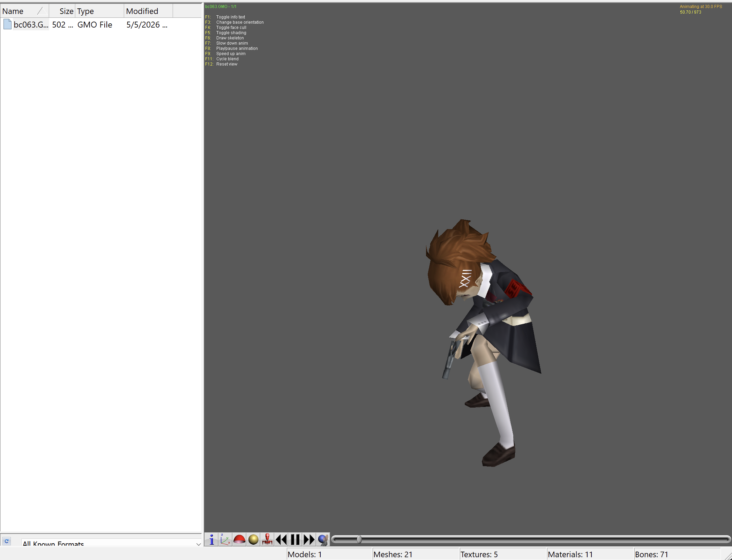The height and width of the screenshot is (560, 732).
Task: Click the animation timeline slider handle
Action: point(359,539)
